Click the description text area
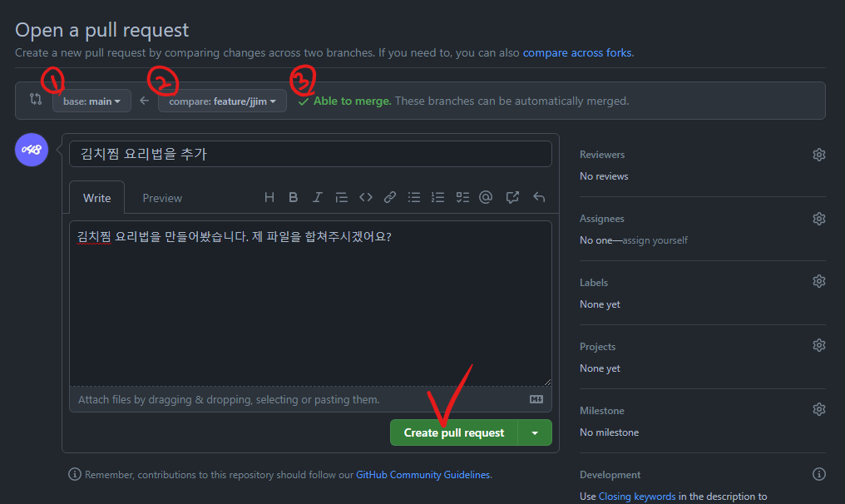The image size is (845, 504). [310, 304]
